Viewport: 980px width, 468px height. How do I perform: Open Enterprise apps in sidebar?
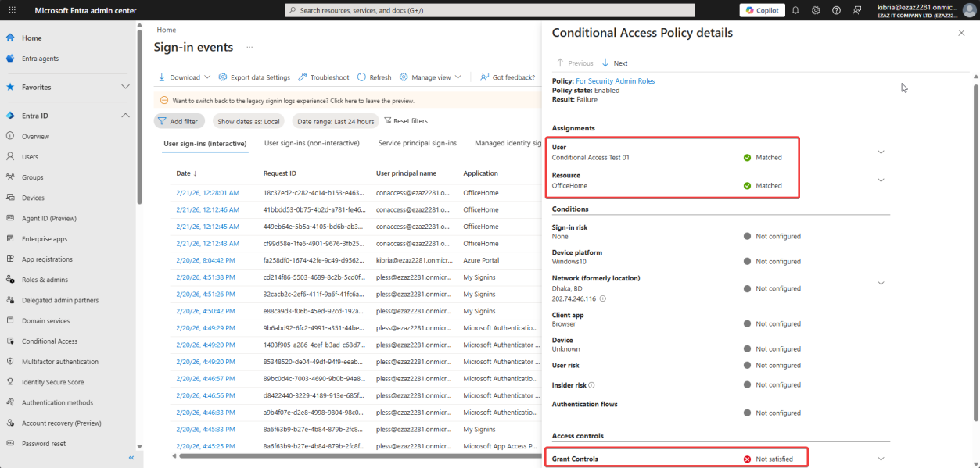pyautogui.click(x=45, y=239)
